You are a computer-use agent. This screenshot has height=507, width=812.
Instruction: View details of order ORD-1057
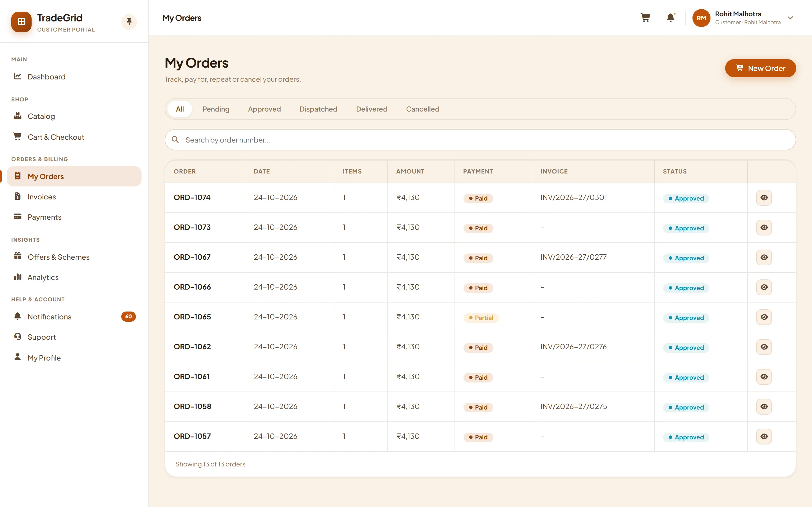point(764,436)
